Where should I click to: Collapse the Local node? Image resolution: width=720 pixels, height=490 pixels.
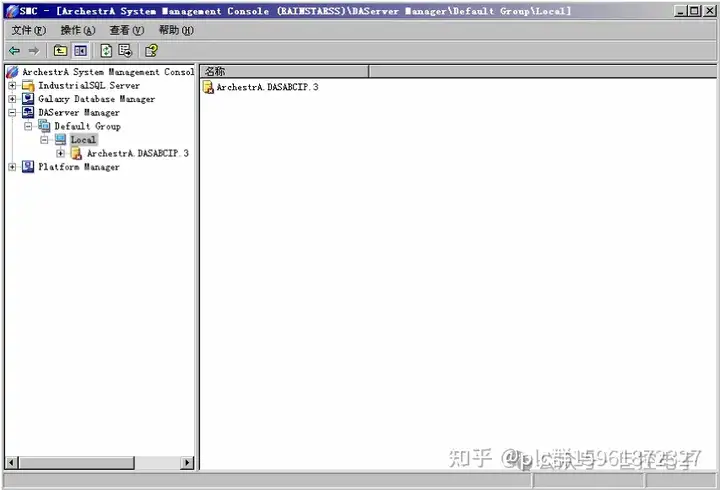(45, 140)
